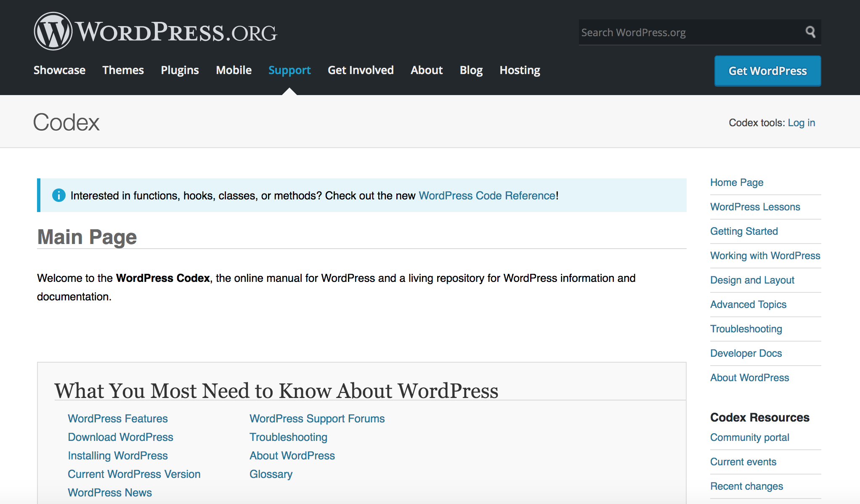Click the Get WordPress button
Screen dimensions: 860x504
coord(767,71)
